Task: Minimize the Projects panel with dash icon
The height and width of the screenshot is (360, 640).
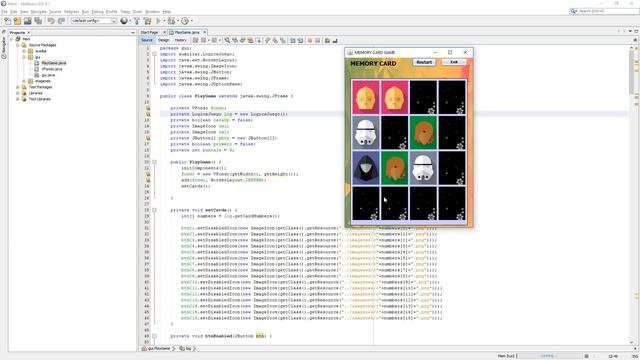Action: [x=133, y=32]
